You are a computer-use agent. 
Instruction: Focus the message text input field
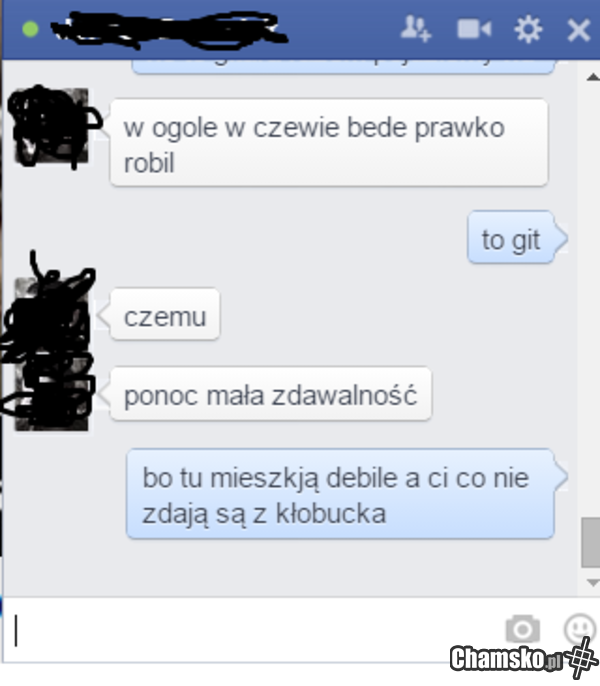254,630
